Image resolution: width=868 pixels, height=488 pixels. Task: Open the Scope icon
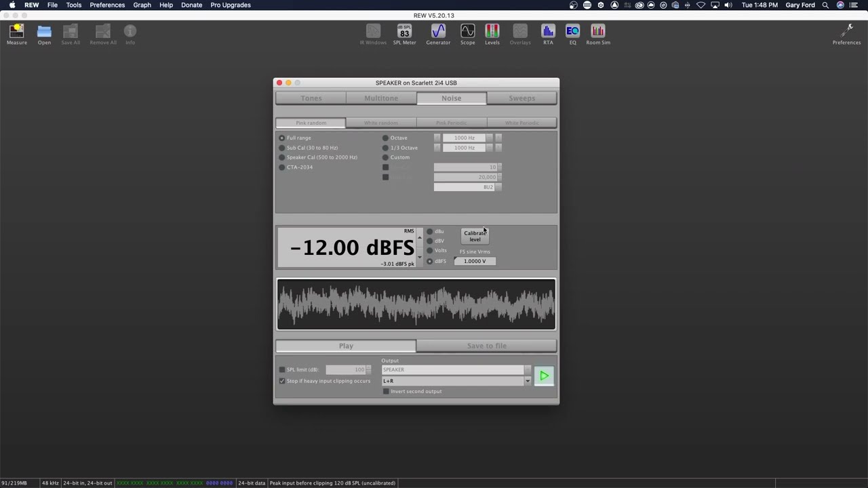pos(467,32)
